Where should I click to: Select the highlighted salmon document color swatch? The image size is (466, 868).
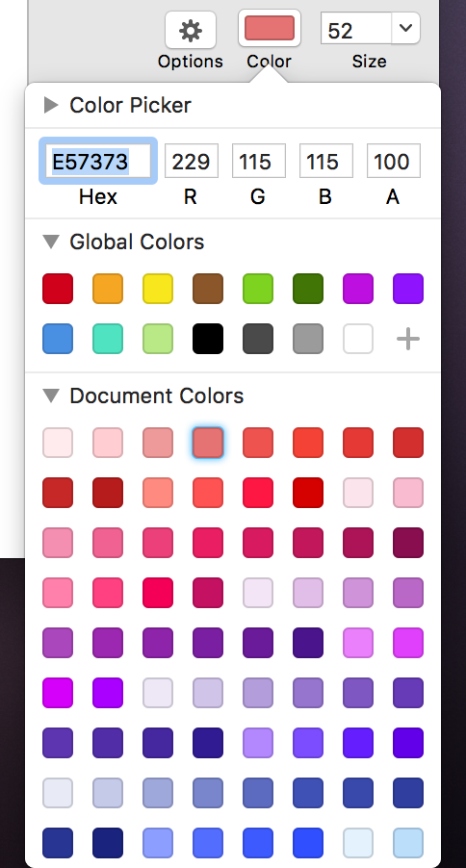(208, 443)
